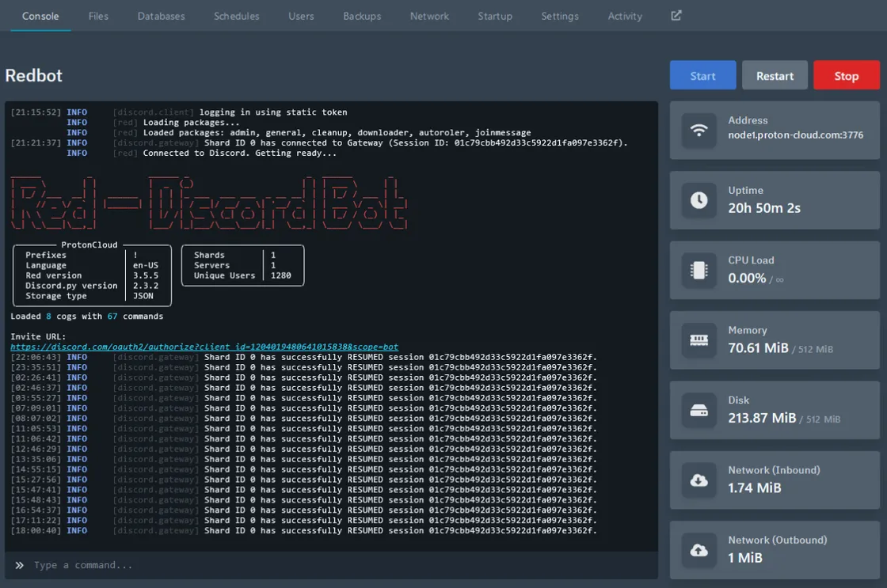Click the inbound value 1.74 MiB

(755, 488)
